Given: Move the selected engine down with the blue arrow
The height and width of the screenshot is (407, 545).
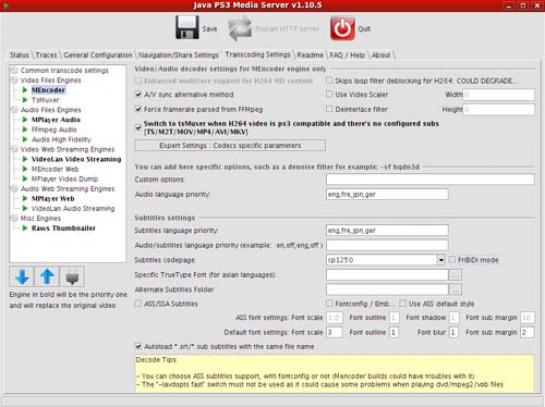Looking at the screenshot, I should pos(22,277).
